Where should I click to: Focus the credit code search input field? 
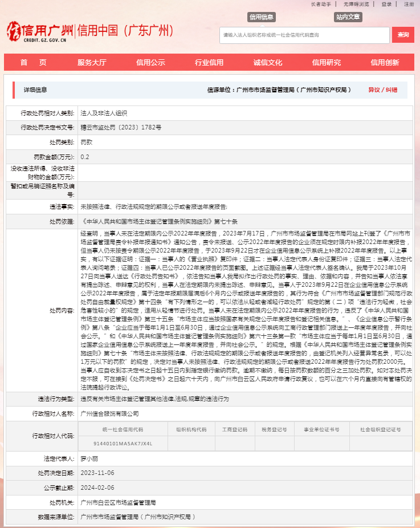pos(304,35)
